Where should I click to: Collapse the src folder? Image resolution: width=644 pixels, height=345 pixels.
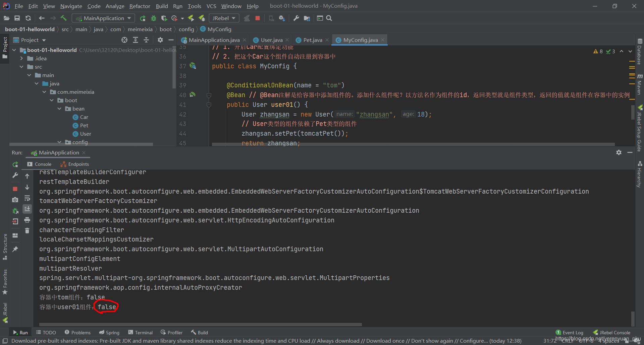(x=22, y=67)
